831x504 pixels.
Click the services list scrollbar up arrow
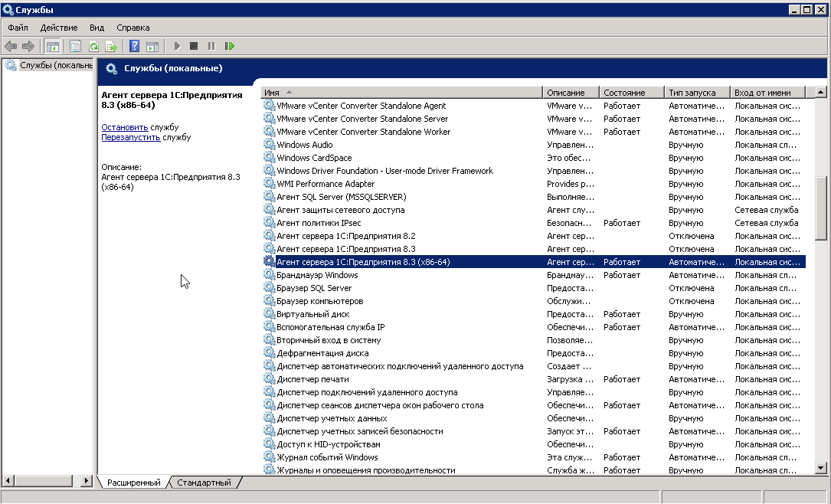point(821,92)
